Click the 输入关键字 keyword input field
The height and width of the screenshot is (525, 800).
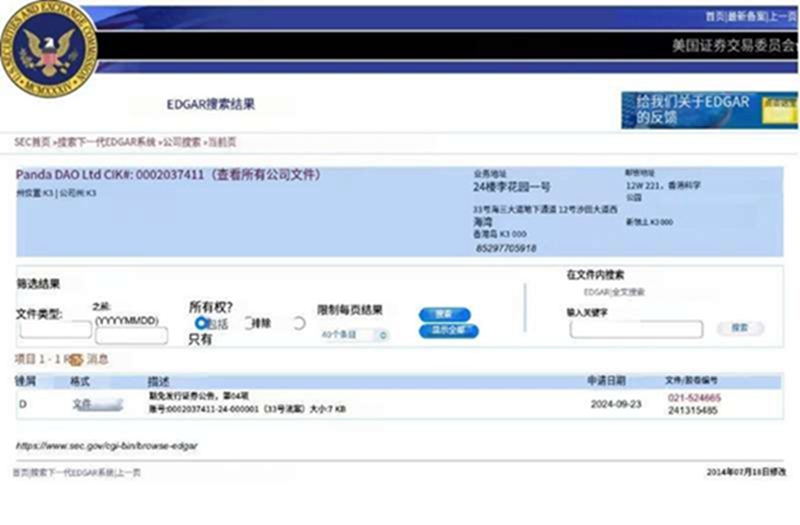[x=636, y=330]
